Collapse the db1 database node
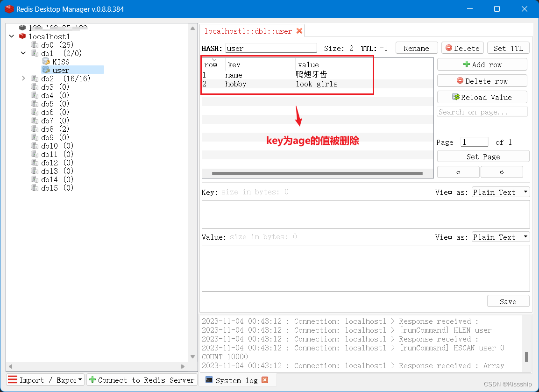 23,53
